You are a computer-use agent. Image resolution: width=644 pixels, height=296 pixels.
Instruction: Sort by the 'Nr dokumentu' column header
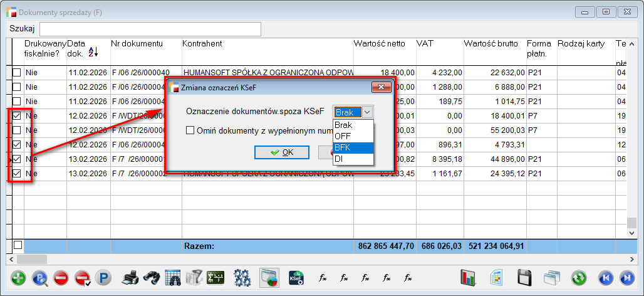(x=137, y=44)
